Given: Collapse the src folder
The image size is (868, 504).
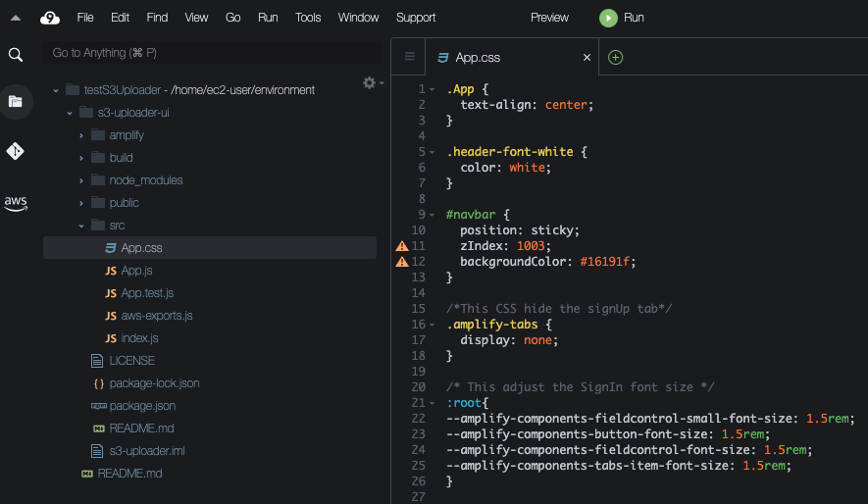Looking at the screenshot, I should tap(81, 226).
